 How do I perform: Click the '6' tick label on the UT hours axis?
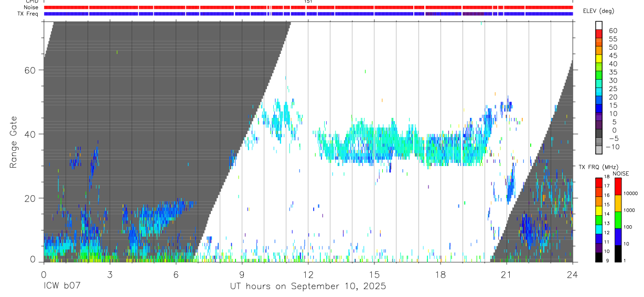click(x=176, y=274)
